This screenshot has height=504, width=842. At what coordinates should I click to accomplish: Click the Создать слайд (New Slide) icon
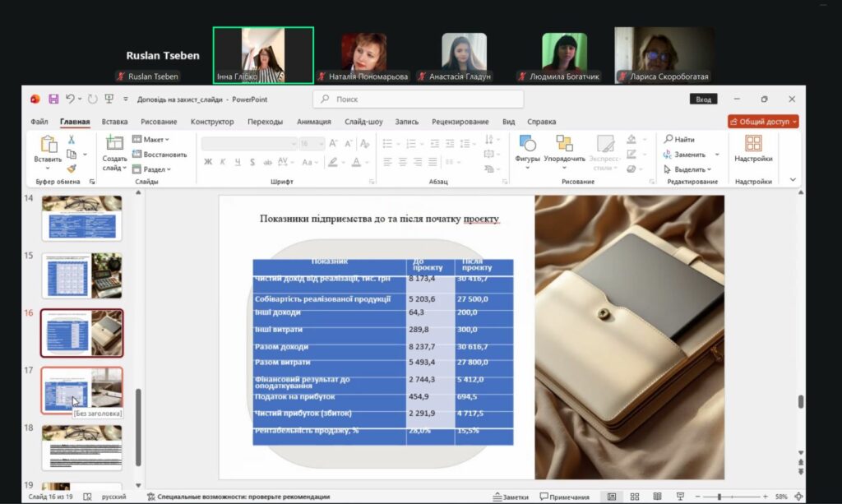coord(114,144)
